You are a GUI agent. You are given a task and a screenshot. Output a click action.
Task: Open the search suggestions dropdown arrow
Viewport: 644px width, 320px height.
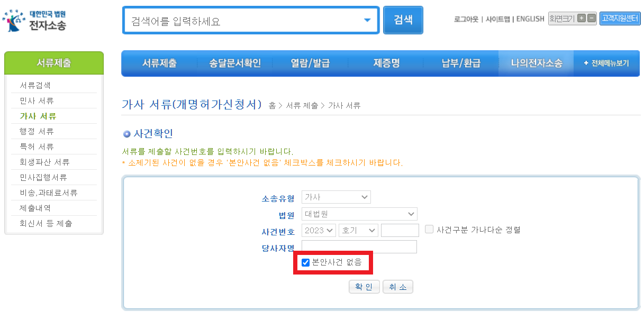(x=368, y=20)
